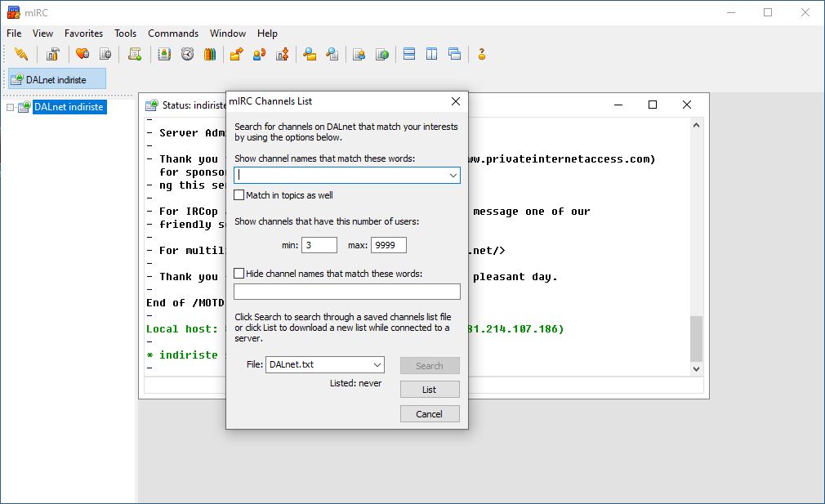Click the Cancel button in Channels List
Image resolution: width=825 pixels, height=504 pixels.
coord(430,413)
